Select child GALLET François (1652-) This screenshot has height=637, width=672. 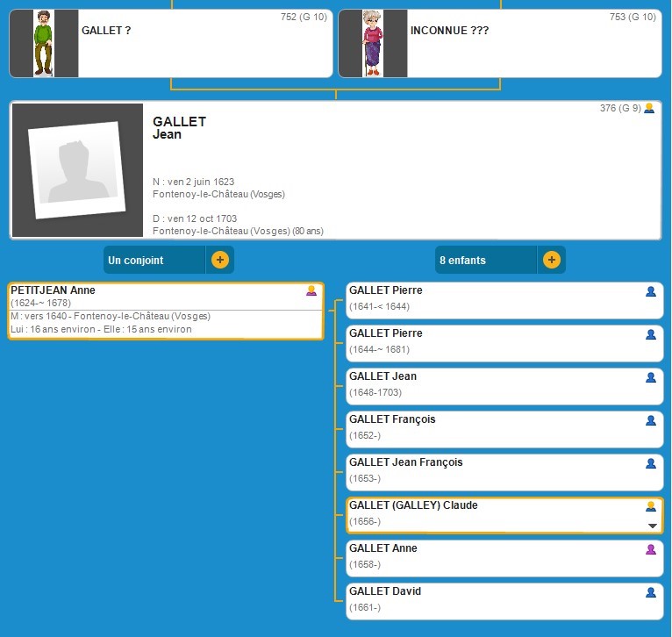pyautogui.click(x=392, y=419)
